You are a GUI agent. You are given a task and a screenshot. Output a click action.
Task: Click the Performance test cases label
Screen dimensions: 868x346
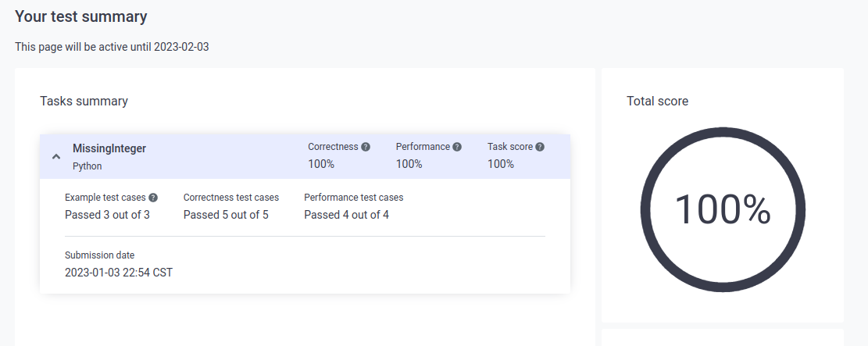pos(354,198)
